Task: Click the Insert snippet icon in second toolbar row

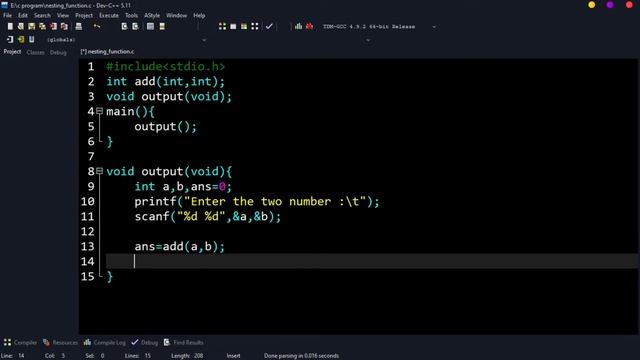Action: point(10,40)
